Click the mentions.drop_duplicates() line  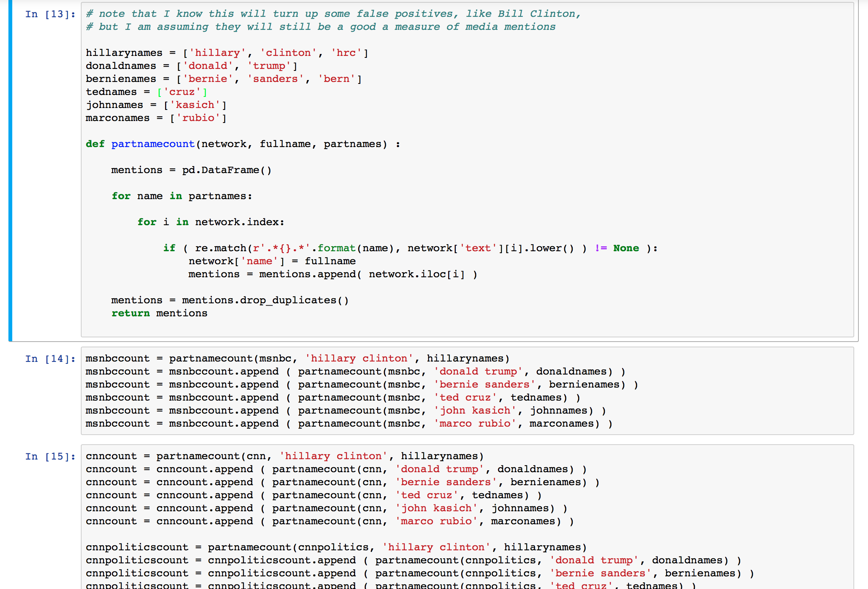click(230, 300)
